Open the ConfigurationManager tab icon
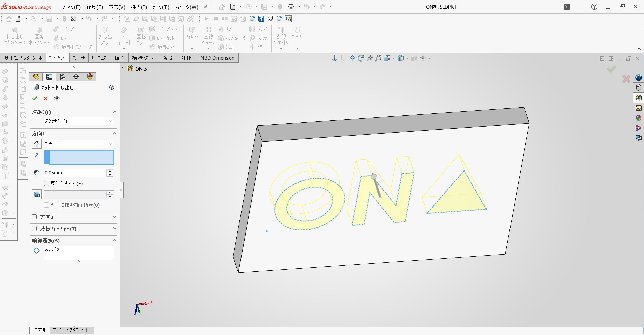 tap(63, 77)
